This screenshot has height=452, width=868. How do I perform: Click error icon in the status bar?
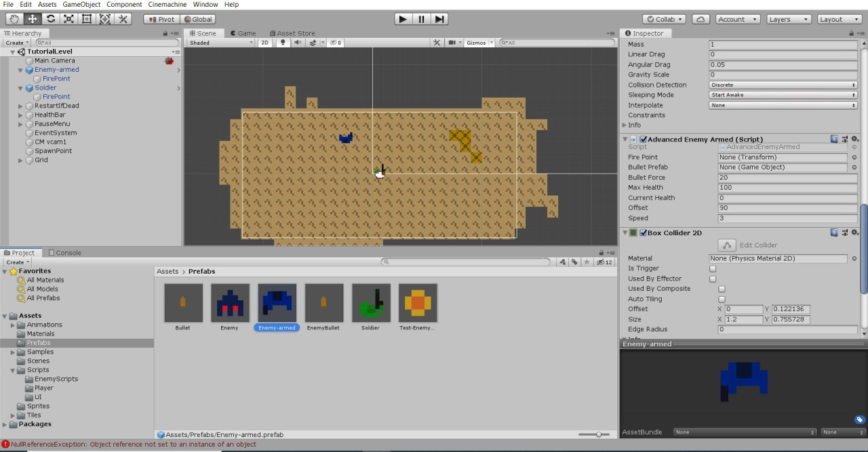click(5, 445)
